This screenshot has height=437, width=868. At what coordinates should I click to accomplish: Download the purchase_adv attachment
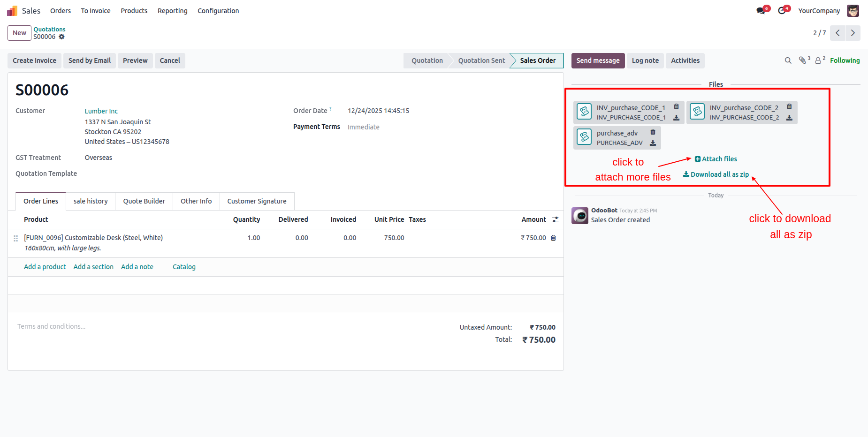(653, 143)
